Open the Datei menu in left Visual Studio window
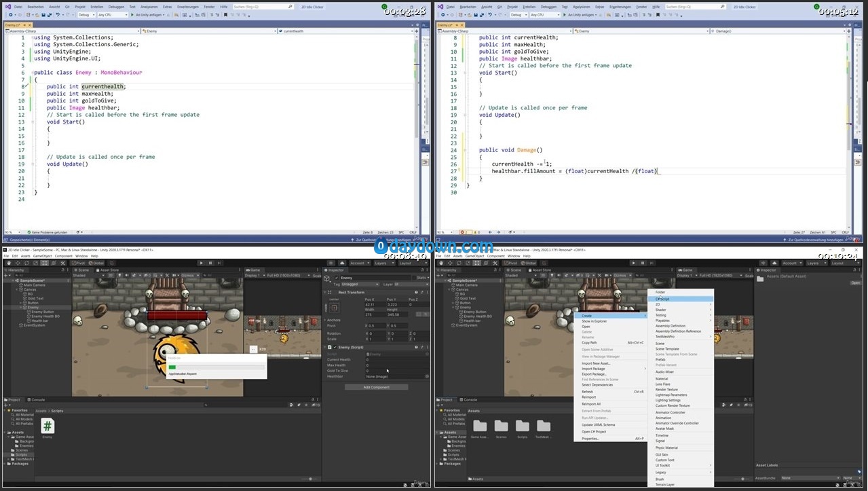 (18, 6)
